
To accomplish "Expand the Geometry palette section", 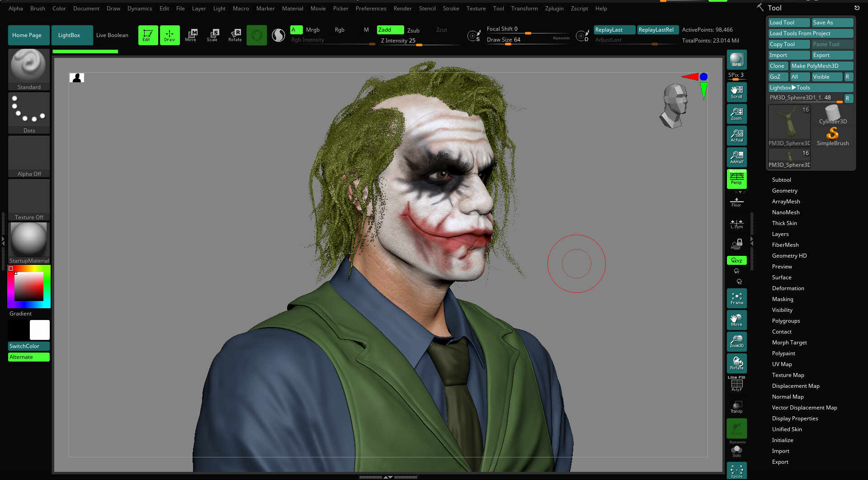I will click(784, 190).
